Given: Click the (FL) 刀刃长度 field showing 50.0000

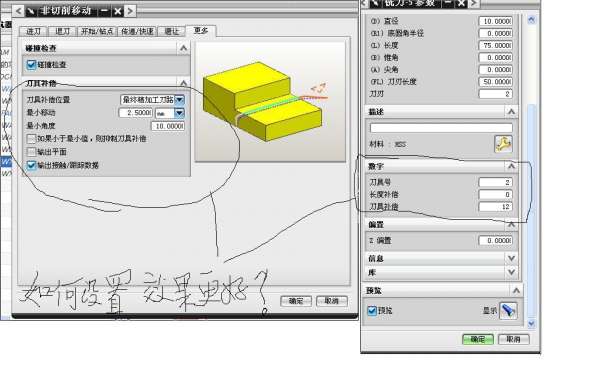Looking at the screenshot, I should 496,82.
